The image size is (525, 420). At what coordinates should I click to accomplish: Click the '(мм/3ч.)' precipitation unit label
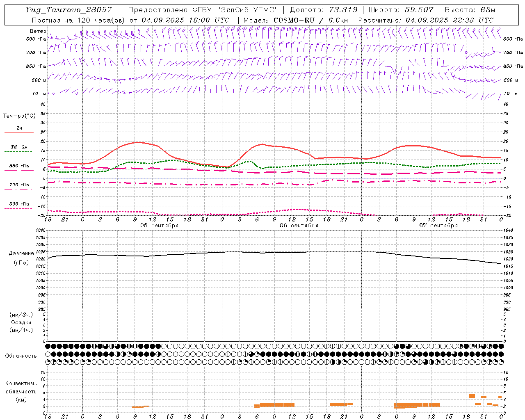point(21,315)
